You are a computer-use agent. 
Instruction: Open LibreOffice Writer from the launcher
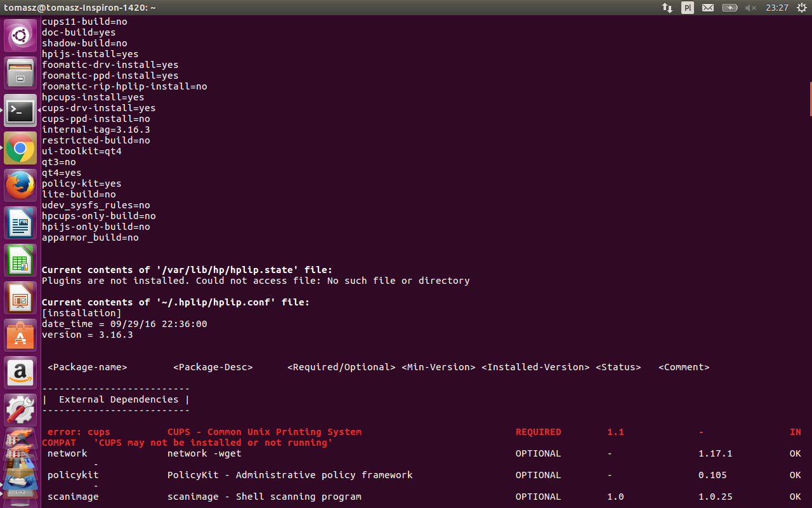20,223
